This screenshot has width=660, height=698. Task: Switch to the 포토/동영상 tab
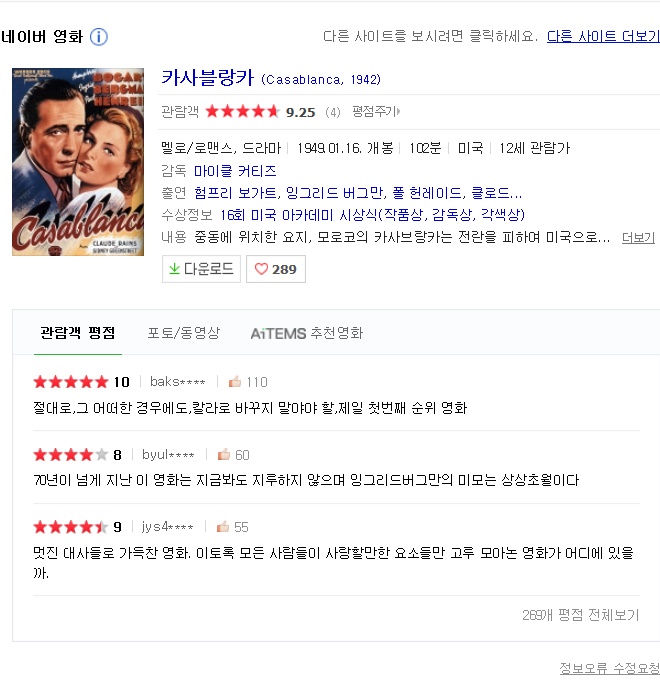(184, 333)
